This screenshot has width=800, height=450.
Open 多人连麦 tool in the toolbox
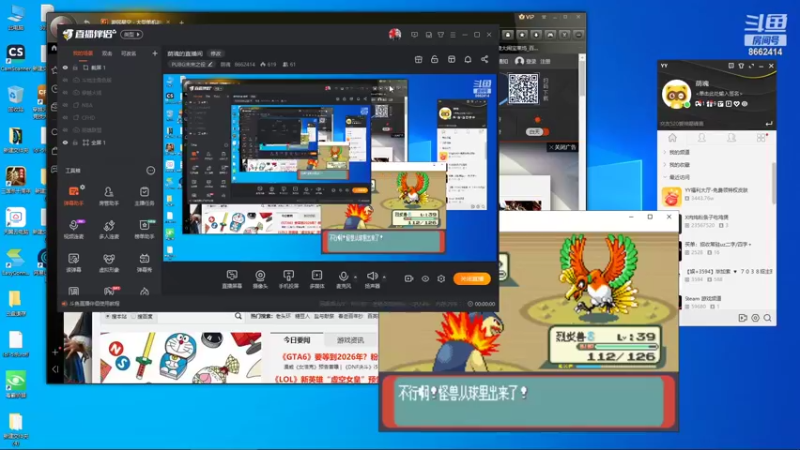pyautogui.click(x=109, y=229)
